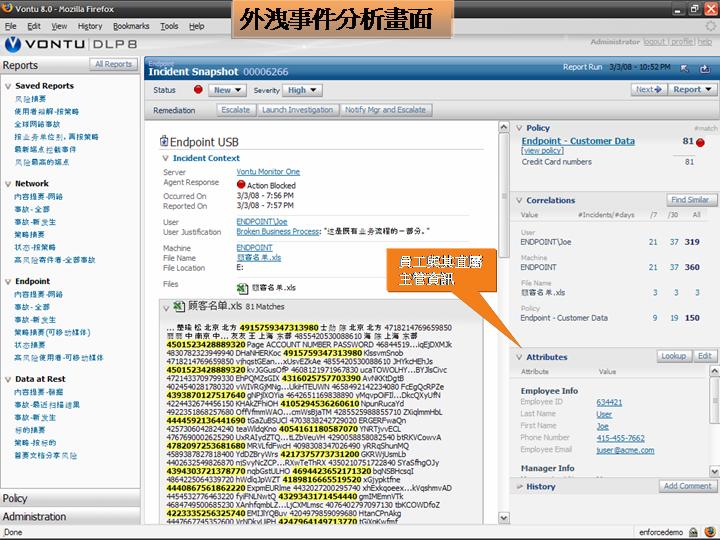Open the Administration navigation section
Viewport: 720px width, 540px height.
[x=70, y=517]
